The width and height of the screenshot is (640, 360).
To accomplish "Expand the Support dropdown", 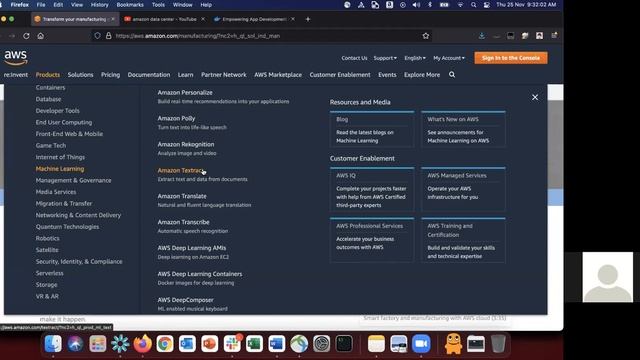I will point(385,58).
